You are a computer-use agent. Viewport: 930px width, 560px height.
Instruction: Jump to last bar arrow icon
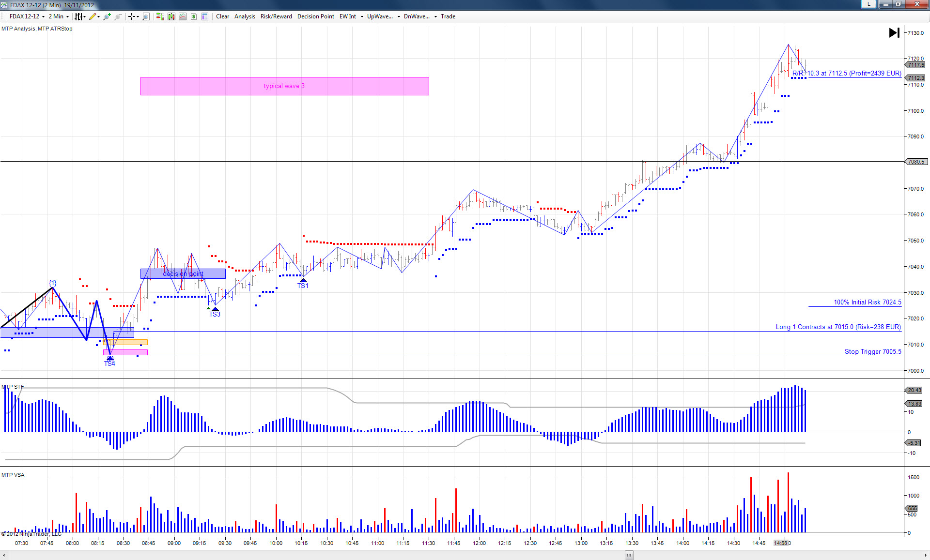point(894,33)
